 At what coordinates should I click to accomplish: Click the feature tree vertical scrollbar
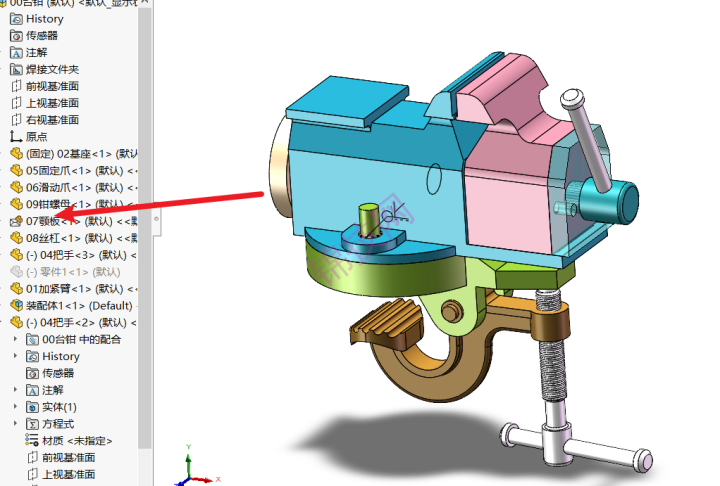point(145,227)
